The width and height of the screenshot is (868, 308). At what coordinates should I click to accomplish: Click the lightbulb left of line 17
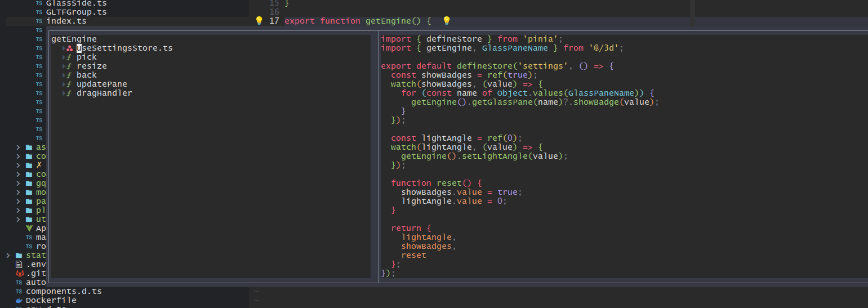click(259, 21)
